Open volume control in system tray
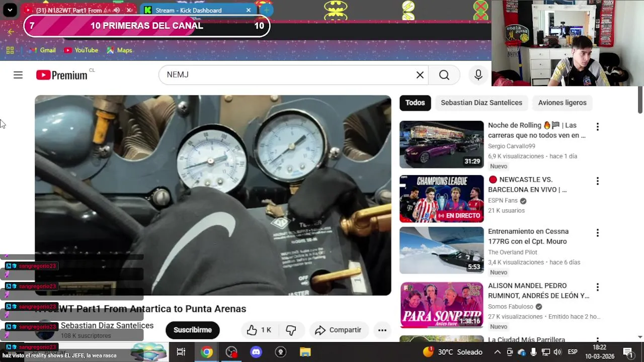 click(557, 352)
